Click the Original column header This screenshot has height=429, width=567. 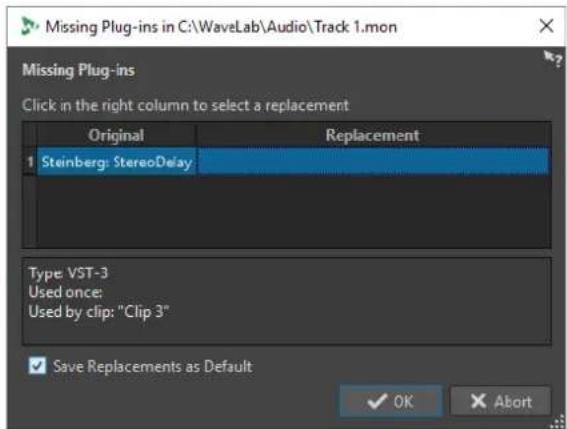coord(116,136)
